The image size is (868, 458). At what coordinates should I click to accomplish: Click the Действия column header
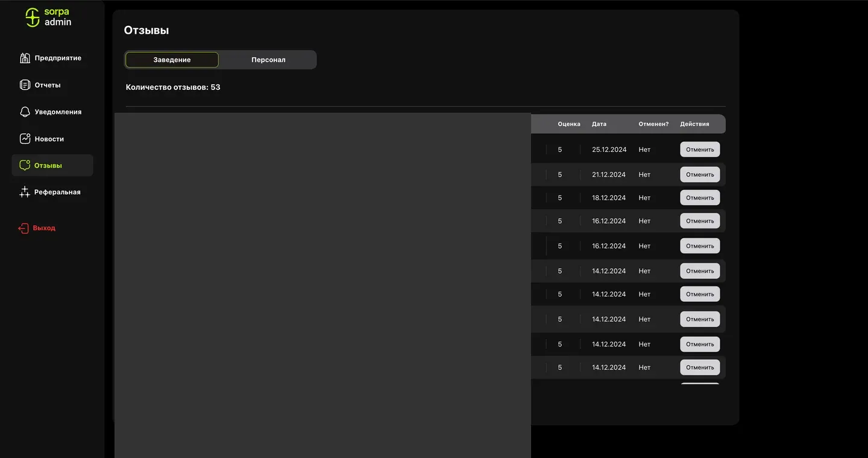point(694,124)
